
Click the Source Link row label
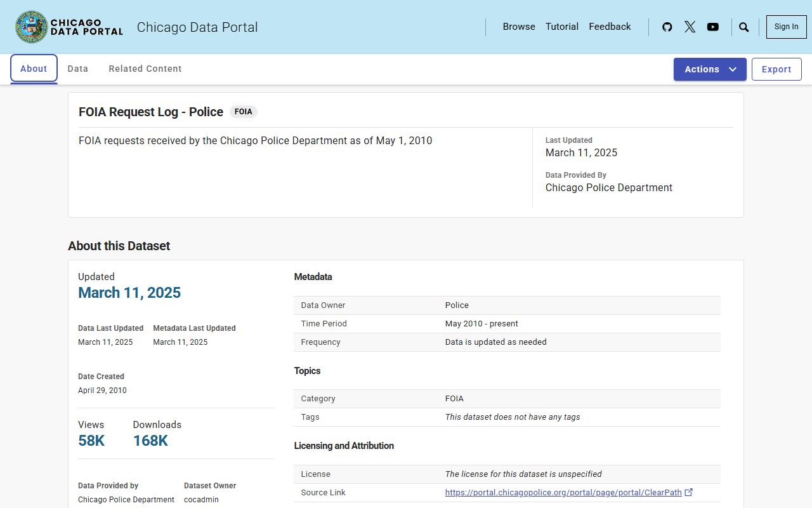tap(323, 493)
